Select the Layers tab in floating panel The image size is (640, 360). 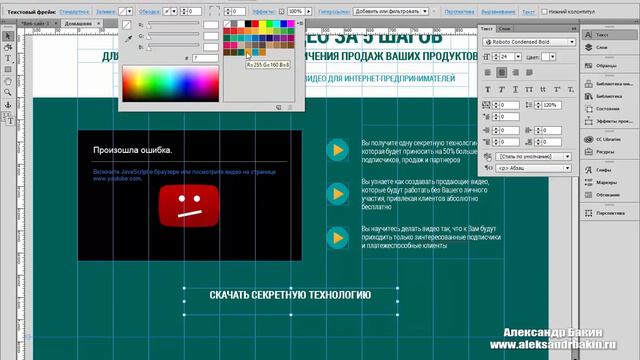click(504, 29)
